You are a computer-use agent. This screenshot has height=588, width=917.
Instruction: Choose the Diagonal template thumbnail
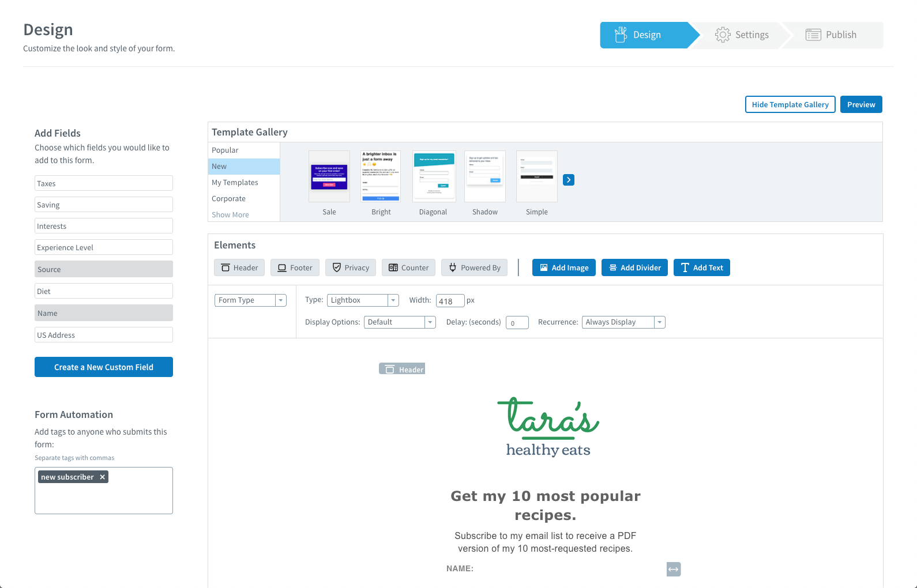tap(433, 176)
